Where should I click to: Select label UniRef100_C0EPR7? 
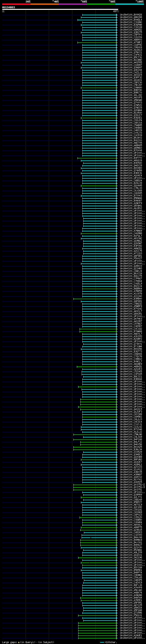coord(131,326)
